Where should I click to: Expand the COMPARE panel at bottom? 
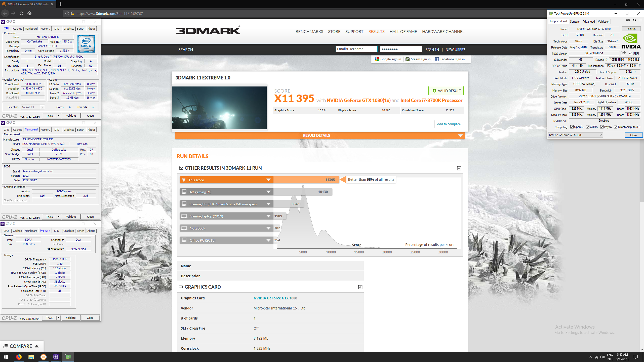tap(22, 346)
